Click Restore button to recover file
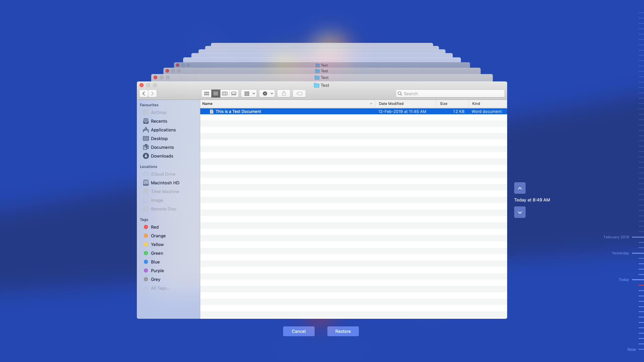 click(343, 331)
